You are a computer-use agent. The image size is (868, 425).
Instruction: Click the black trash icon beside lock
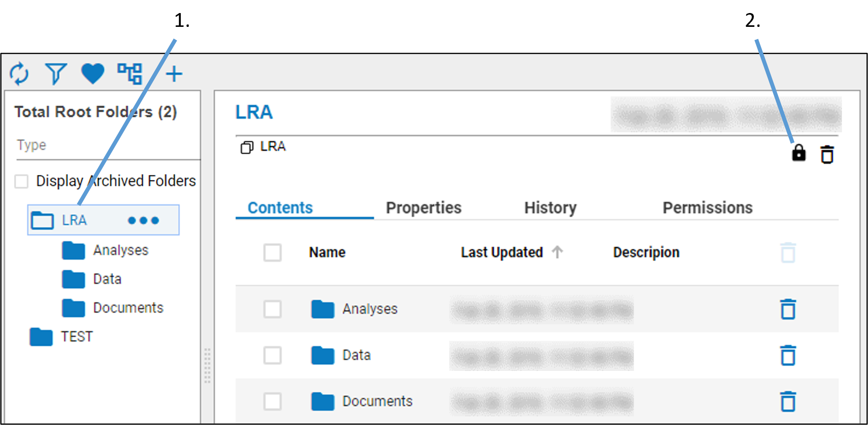[x=827, y=154]
